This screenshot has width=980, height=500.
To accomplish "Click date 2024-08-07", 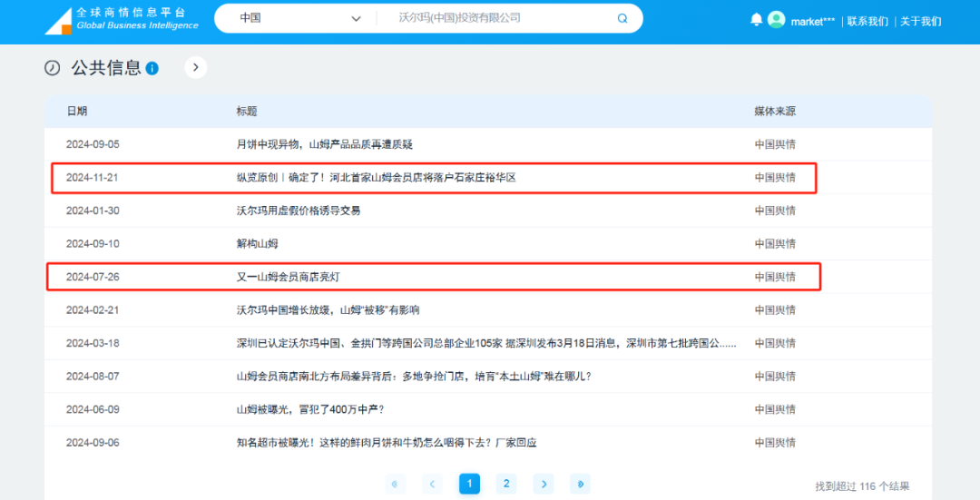I will click(x=93, y=377).
